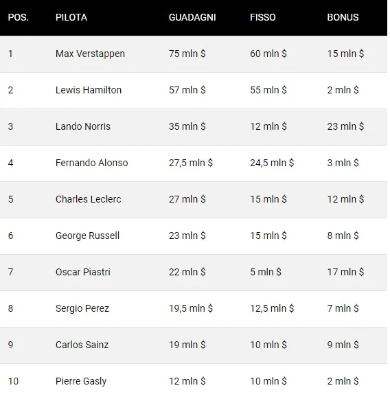
Task: Select the Max Verstappen name cell
Action: coord(90,54)
